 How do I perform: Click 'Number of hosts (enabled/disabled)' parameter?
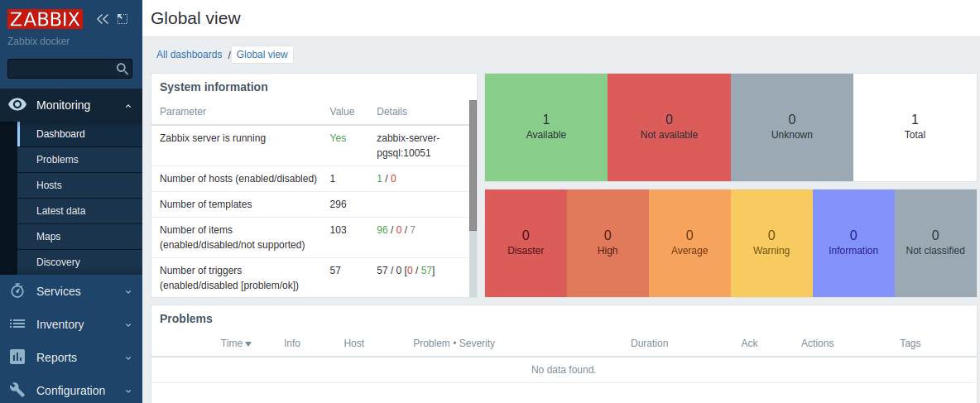[238, 178]
